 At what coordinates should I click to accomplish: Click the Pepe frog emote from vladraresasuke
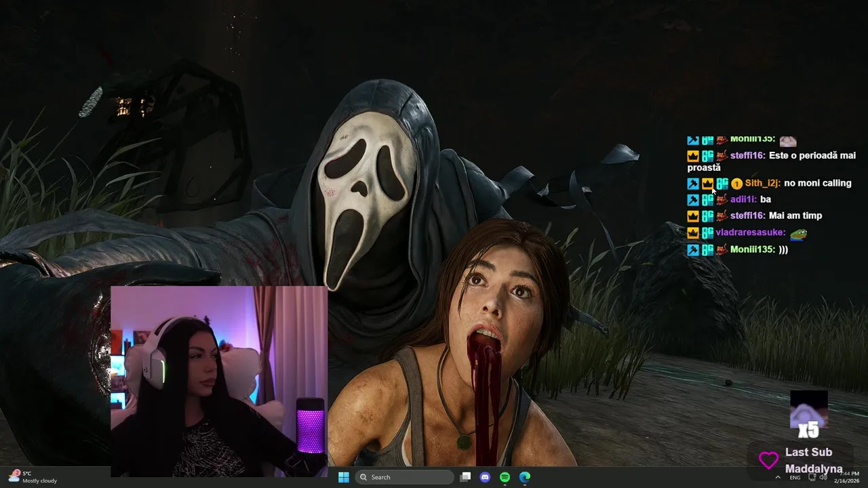click(798, 234)
